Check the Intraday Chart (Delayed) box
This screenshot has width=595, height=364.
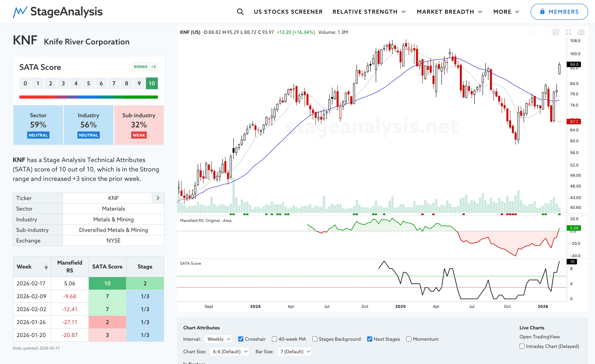point(522,346)
